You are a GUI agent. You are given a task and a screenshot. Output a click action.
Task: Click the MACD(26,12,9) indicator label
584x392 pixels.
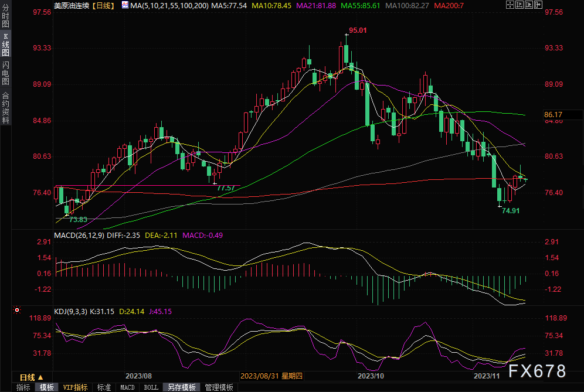(x=79, y=236)
